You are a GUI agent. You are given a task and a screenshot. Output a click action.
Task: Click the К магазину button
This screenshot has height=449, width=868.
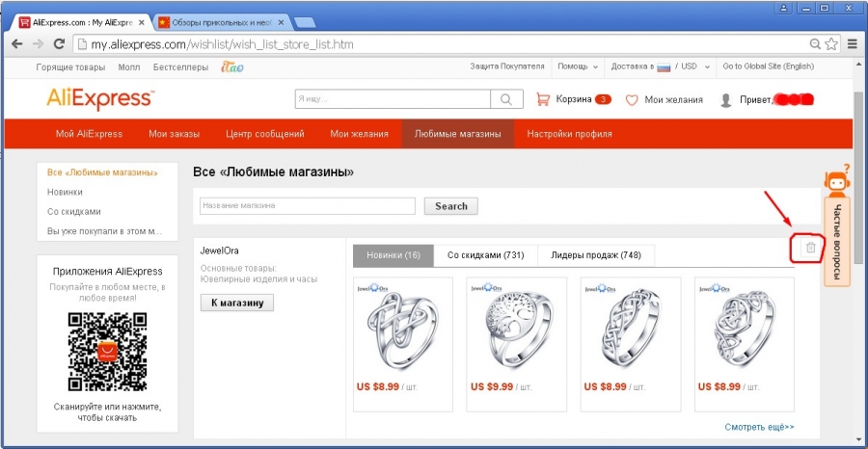(237, 303)
